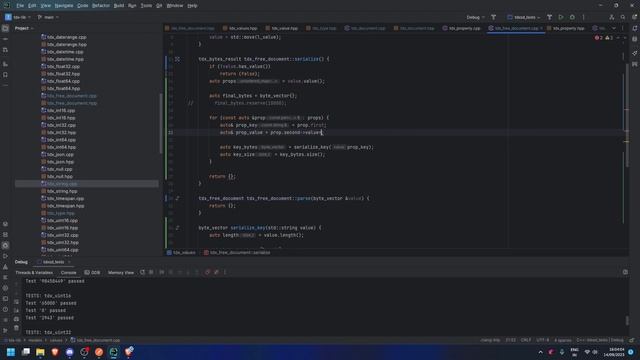Open the Build menu
Viewport: 640px width, 360px height.
(119, 6)
